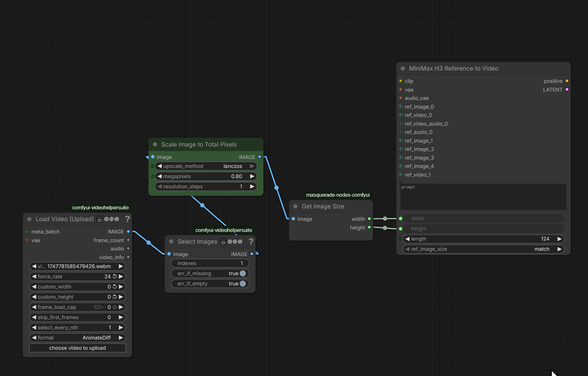The image size is (588, 376).
Task: Reset custom_width value icon
Action: tap(115, 287)
